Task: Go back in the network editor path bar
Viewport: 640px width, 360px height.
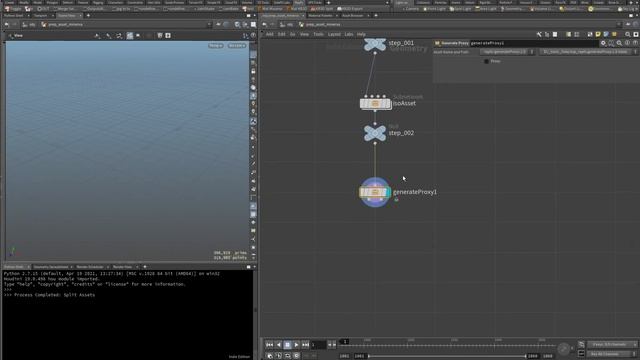Action: [264, 25]
